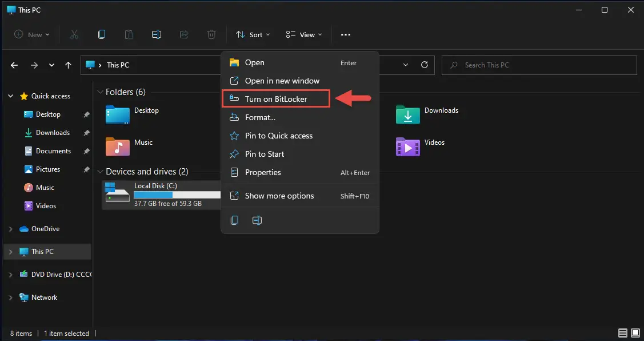The height and width of the screenshot is (341, 644).
Task: Go forward with the right arrow
Action: (x=34, y=65)
